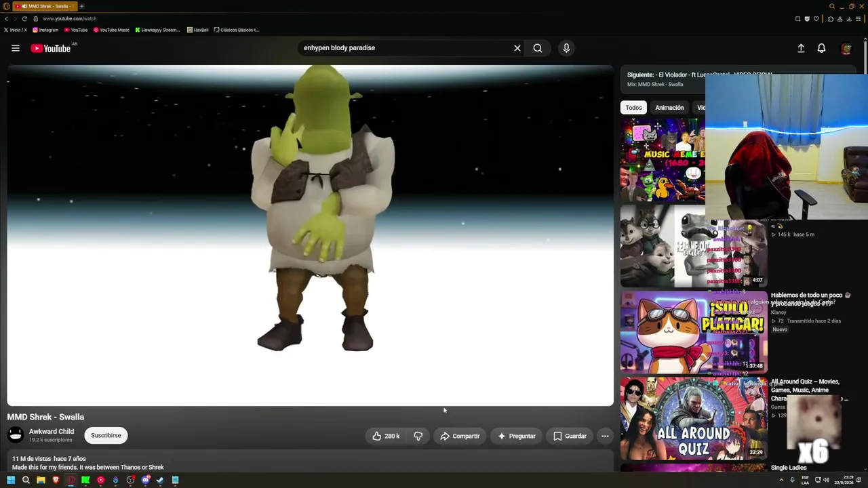Open the YouTube guide hamburger menu
The image size is (868, 488).
(16, 48)
